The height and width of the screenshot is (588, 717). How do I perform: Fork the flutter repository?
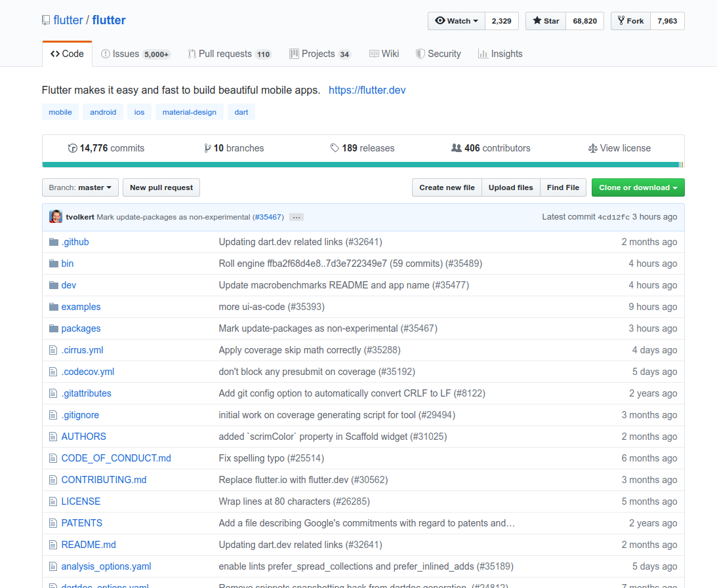point(630,21)
